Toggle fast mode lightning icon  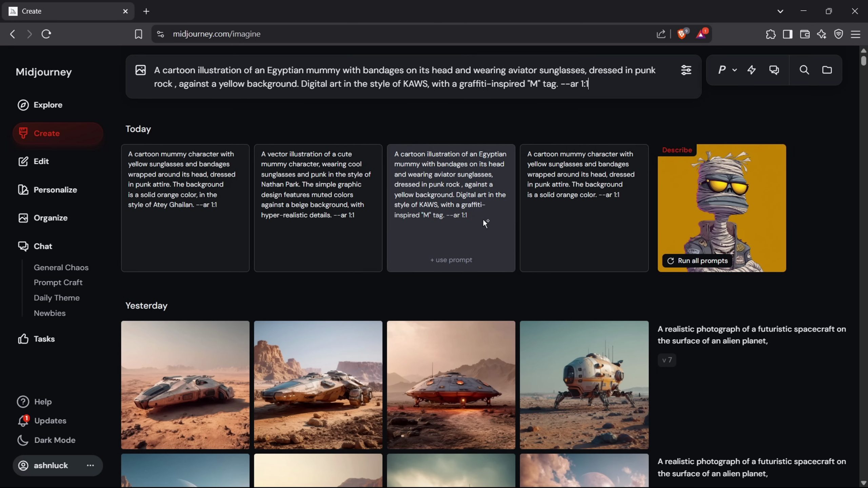coord(751,70)
